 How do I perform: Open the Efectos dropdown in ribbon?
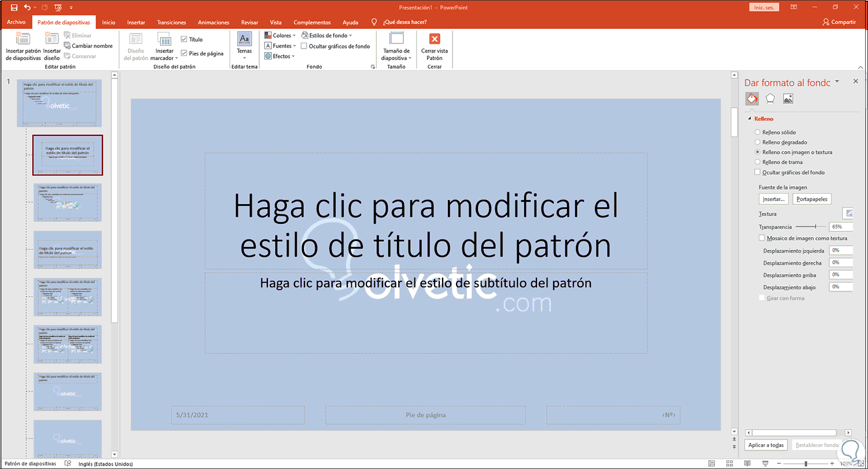[x=279, y=56]
